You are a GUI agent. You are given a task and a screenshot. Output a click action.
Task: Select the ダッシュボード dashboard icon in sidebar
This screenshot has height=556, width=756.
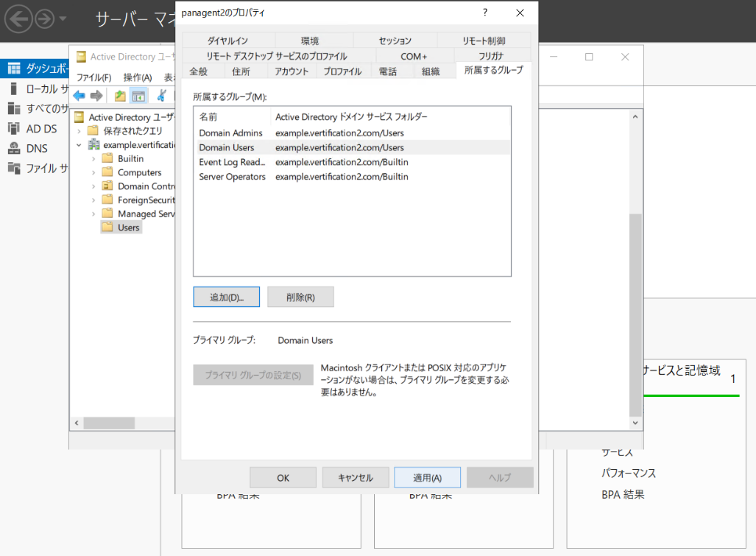click(14, 68)
